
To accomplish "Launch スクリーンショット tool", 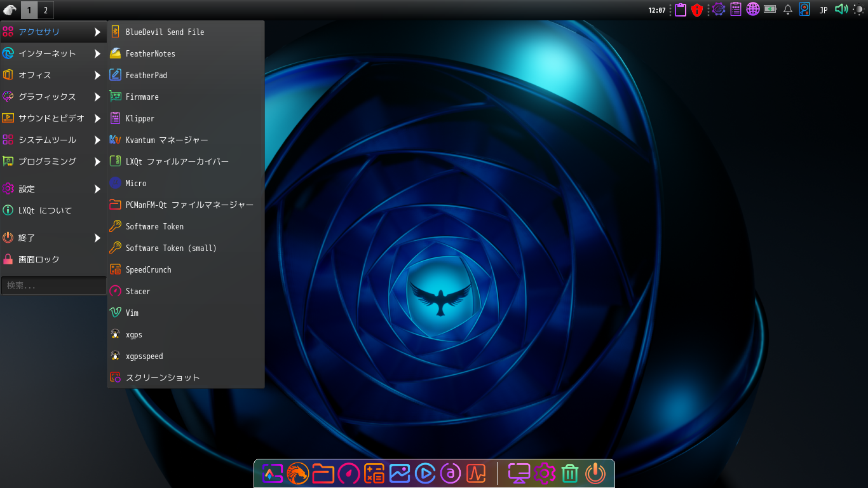I will click(x=186, y=377).
